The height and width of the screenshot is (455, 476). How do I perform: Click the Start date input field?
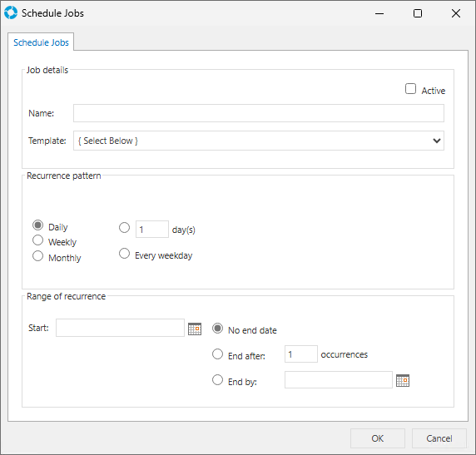pos(120,328)
